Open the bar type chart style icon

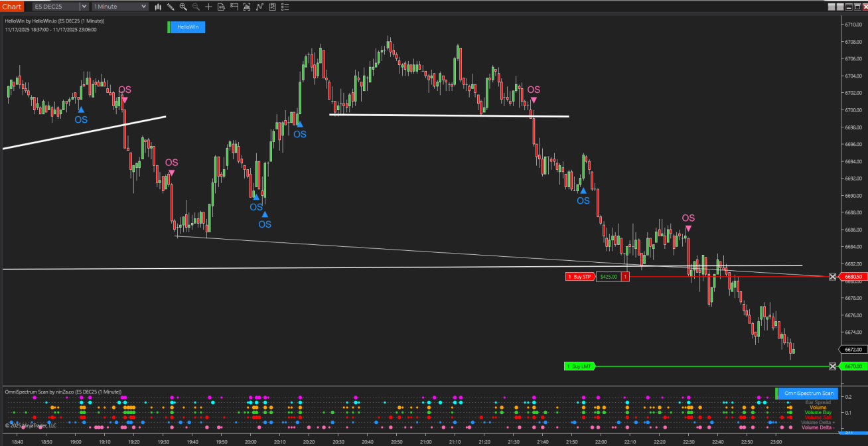pos(158,7)
